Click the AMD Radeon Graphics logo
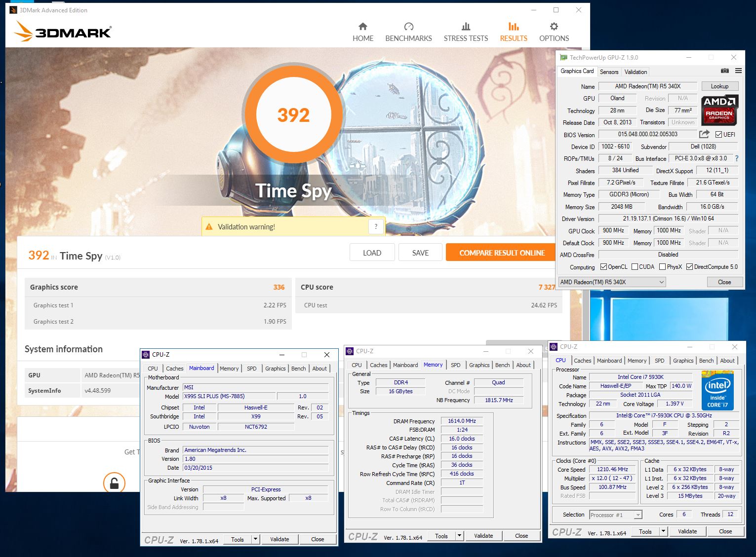This screenshot has width=756, height=557. pyautogui.click(x=719, y=110)
